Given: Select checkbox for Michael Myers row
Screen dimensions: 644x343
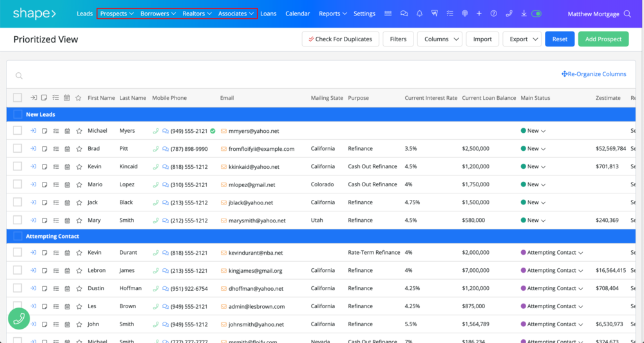Looking at the screenshot, I should pos(17,131).
